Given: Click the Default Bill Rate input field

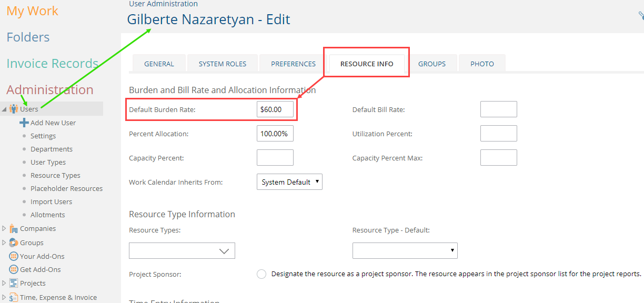Looking at the screenshot, I should (x=498, y=109).
